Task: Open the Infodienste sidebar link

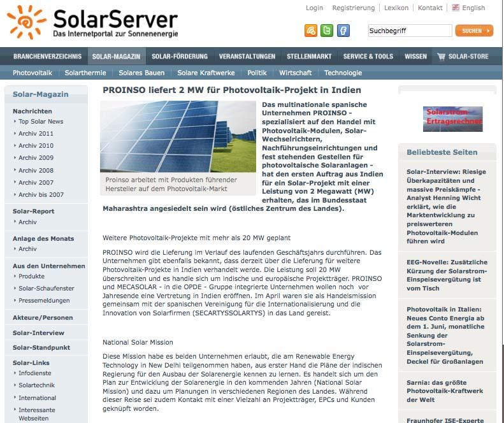Action: pyautogui.click(x=34, y=373)
